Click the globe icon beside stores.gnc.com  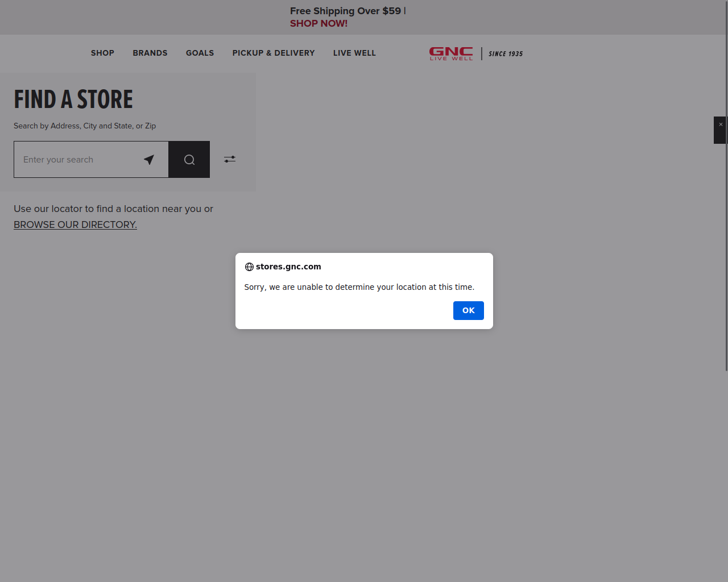(249, 267)
